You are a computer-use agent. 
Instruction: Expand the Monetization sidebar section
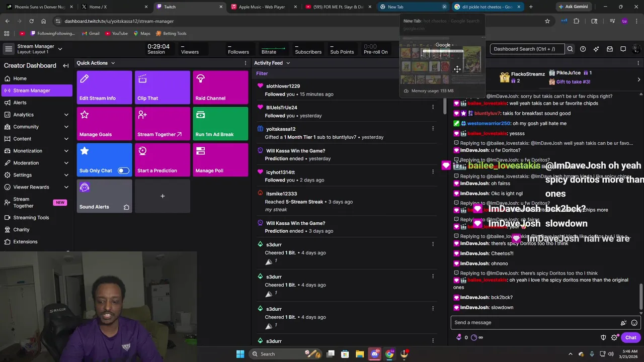click(x=66, y=151)
